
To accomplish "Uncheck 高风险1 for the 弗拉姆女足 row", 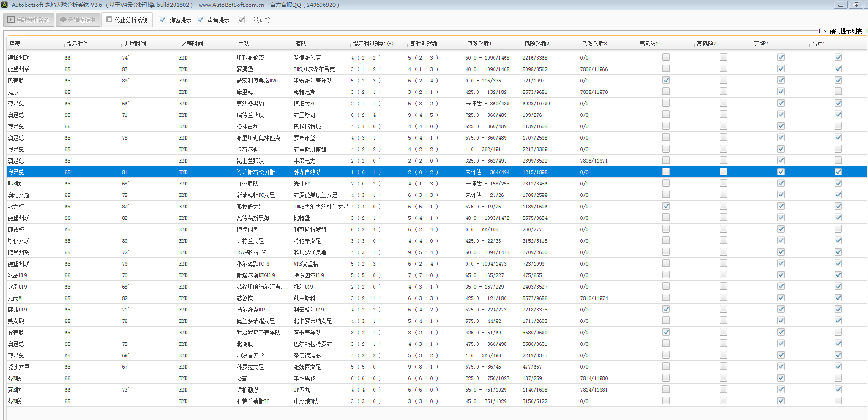I will (x=666, y=206).
